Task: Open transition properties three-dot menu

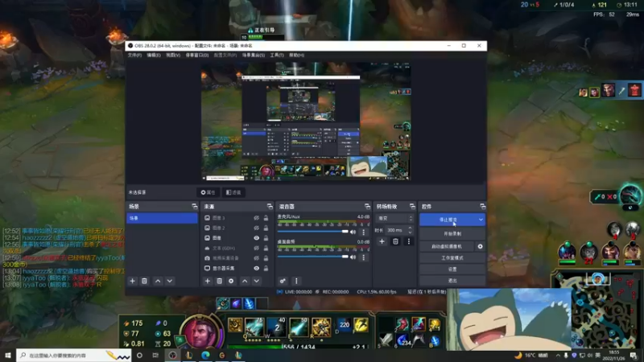Action: point(408,242)
